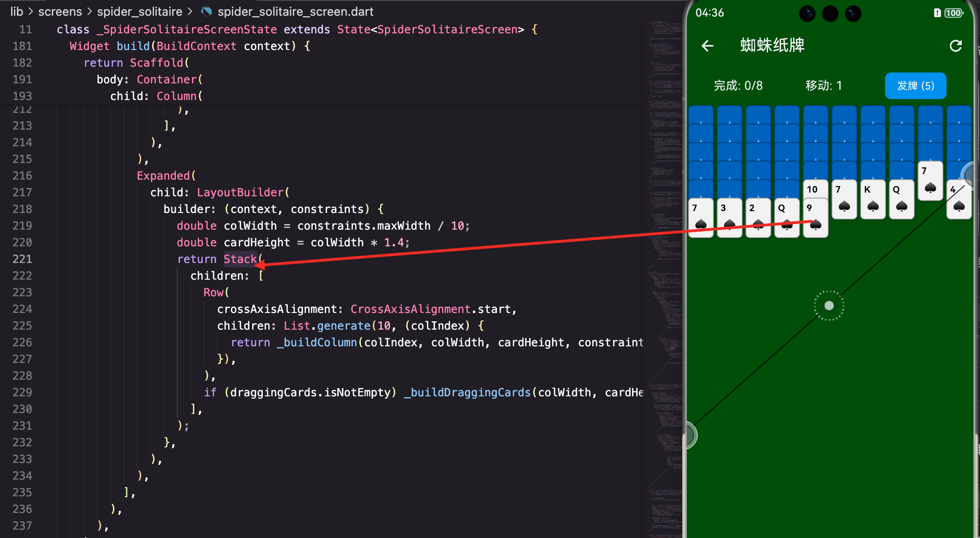Click the 7 of spades in first column

coord(701,218)
